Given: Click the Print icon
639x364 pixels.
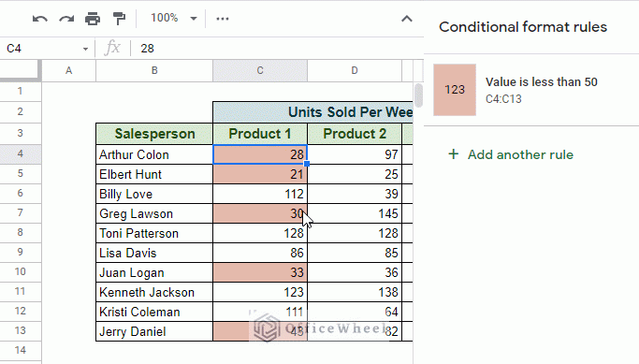Looking at the screenshot, I should click(93, 19).
